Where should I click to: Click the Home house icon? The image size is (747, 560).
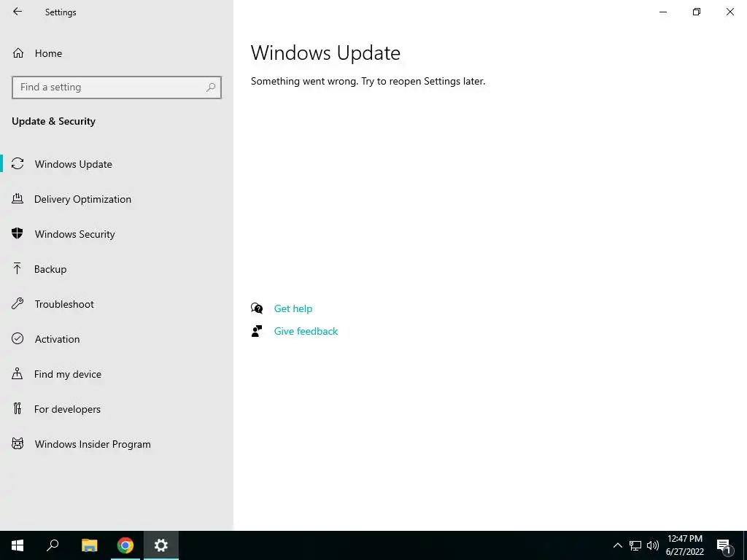coord(18,52)
